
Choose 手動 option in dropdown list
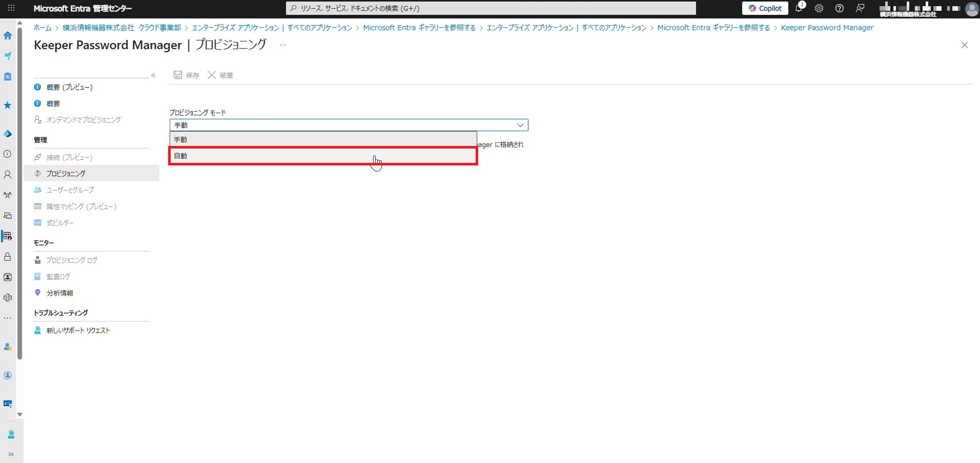pos(323,139)
